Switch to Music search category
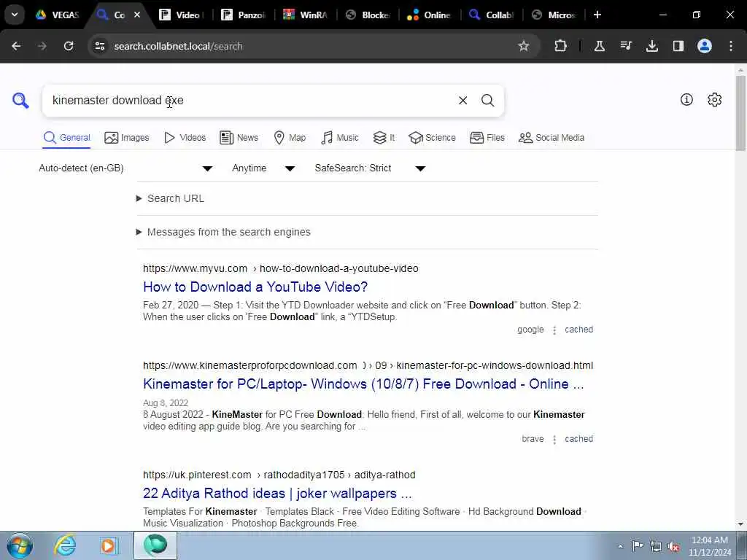747x560 pixels. 340,138
